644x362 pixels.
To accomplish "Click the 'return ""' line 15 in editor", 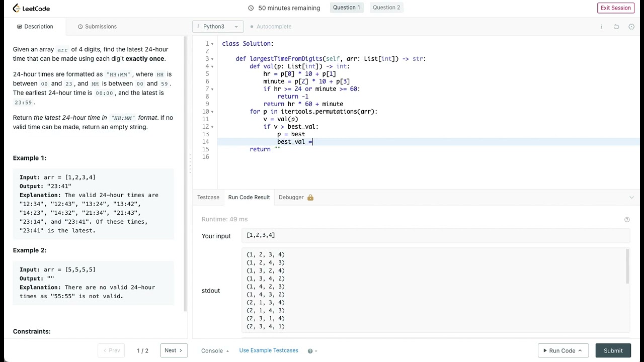I will point(265,150).
